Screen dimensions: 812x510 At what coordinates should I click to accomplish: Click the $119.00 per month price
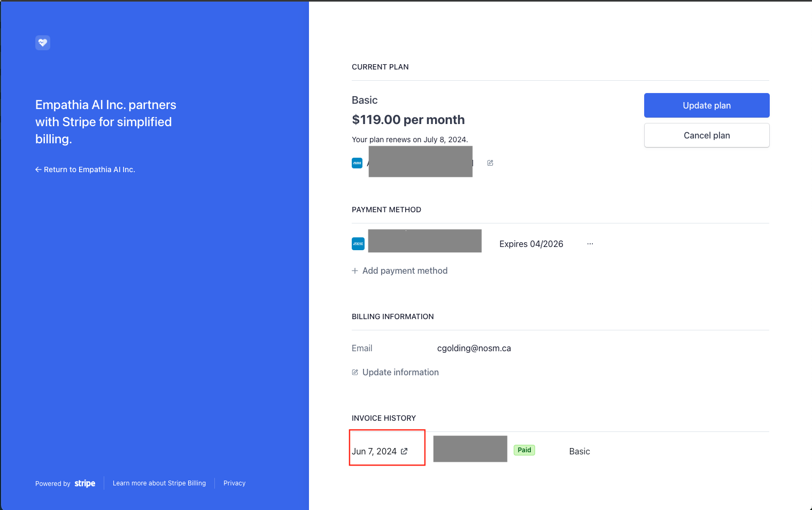[408, 120]
